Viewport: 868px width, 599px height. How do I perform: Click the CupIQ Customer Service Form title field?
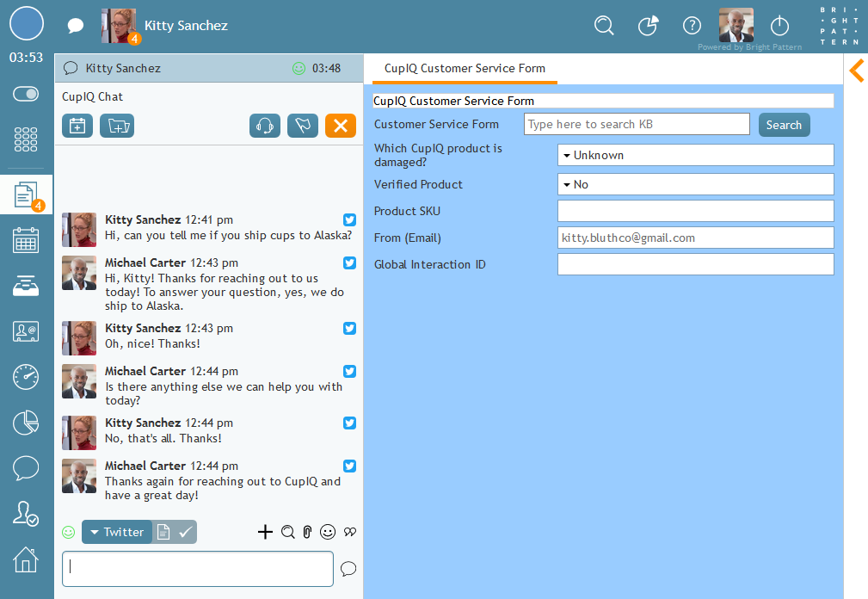(x=603, y=101)
